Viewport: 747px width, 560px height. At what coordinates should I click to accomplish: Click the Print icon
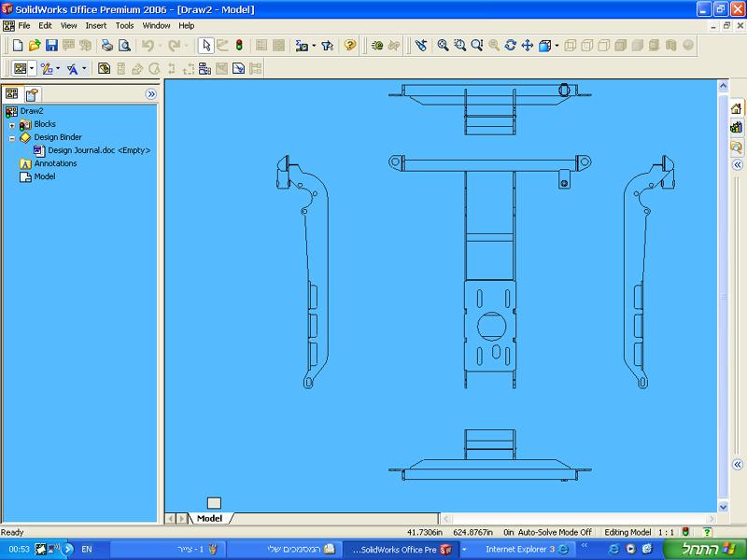106,45
